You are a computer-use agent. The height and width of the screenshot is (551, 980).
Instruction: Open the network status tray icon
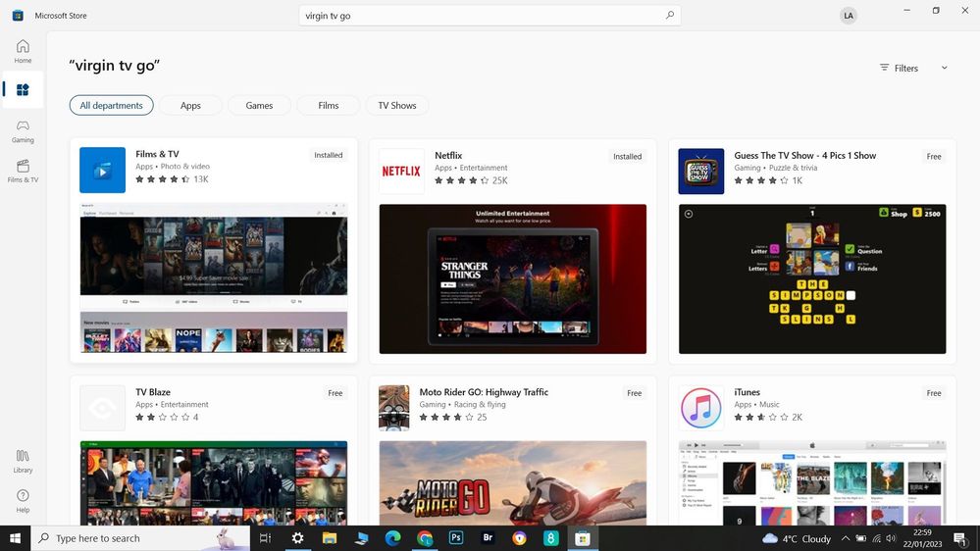876,538
